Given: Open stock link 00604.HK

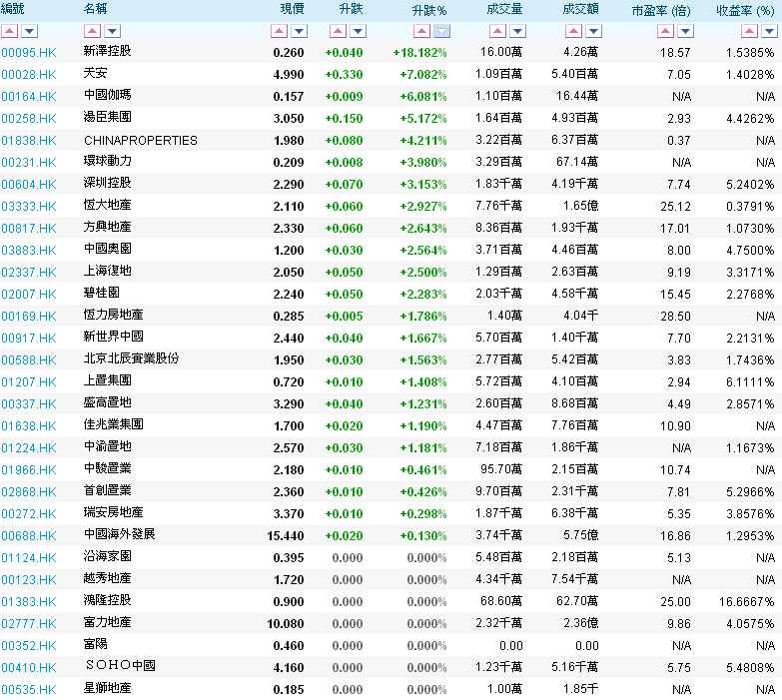Looking at the screenshot, I should 29,185.
